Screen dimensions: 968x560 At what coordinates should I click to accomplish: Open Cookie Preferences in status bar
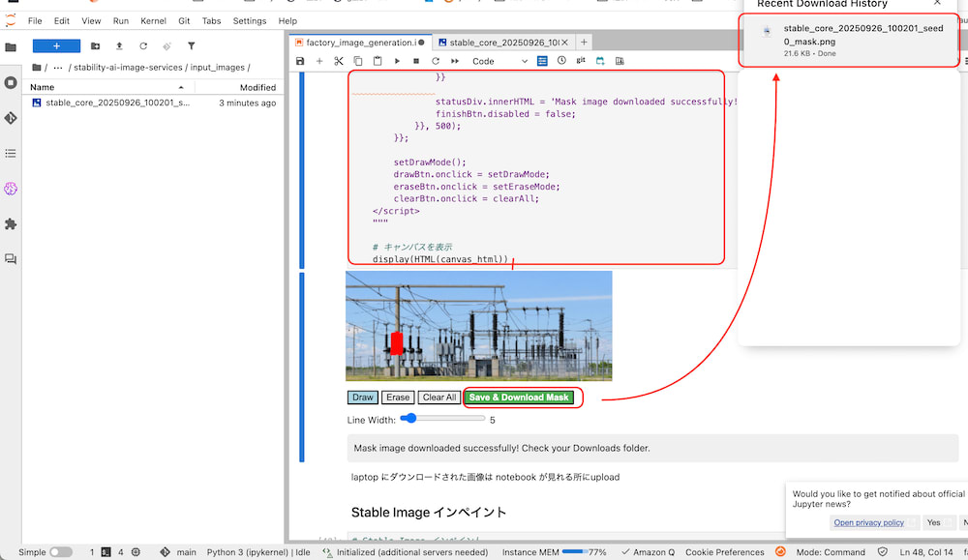(724, 552)
